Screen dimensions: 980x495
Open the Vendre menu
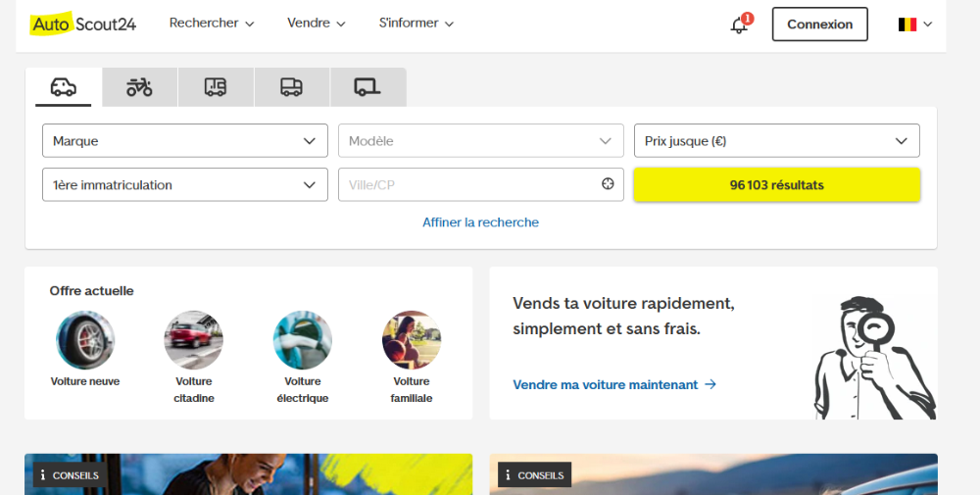point(316,24)
